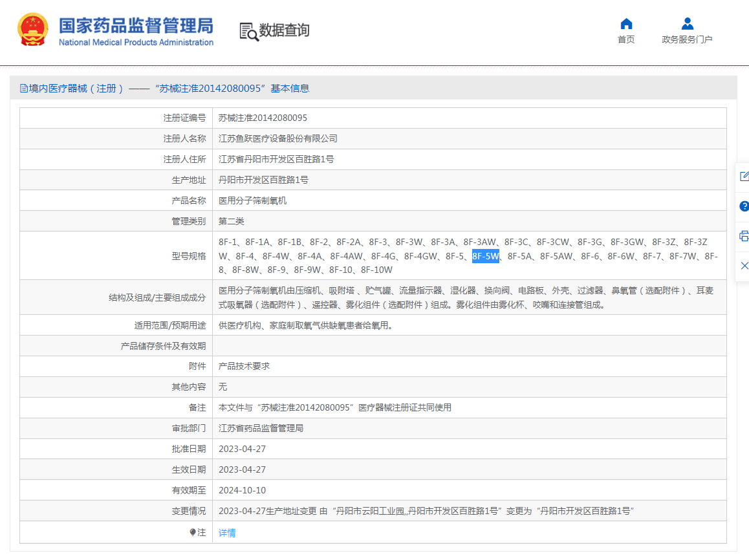Click management category 第二类

pyautogui.click(x=231, y=221)
